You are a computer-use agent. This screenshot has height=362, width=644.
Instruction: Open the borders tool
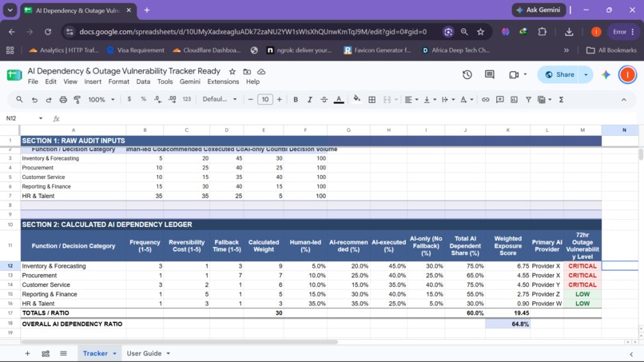(372, 99)
